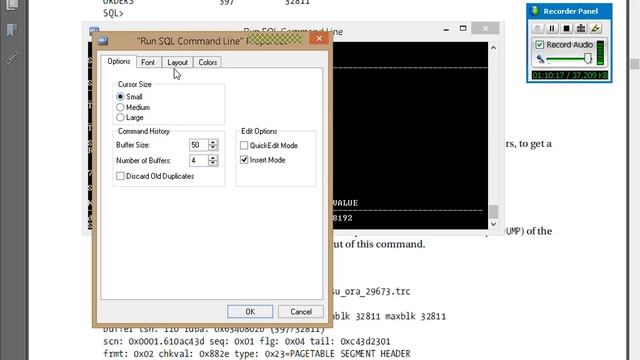
Task: Open the PDF page thumbnails icon
Action: [x=12, y=5]
